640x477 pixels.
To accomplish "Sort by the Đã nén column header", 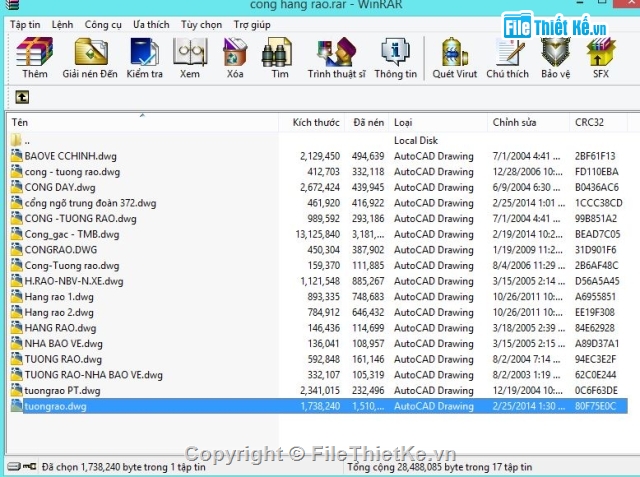I will tap(367, 122).
